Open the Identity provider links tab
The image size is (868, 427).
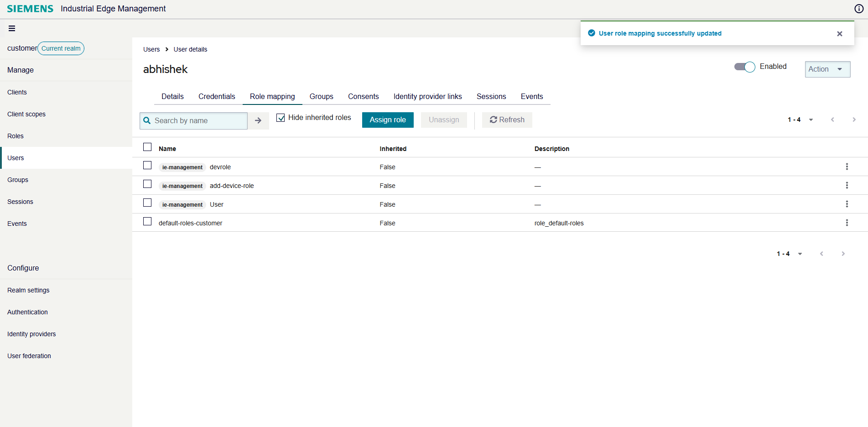(427, 97)
